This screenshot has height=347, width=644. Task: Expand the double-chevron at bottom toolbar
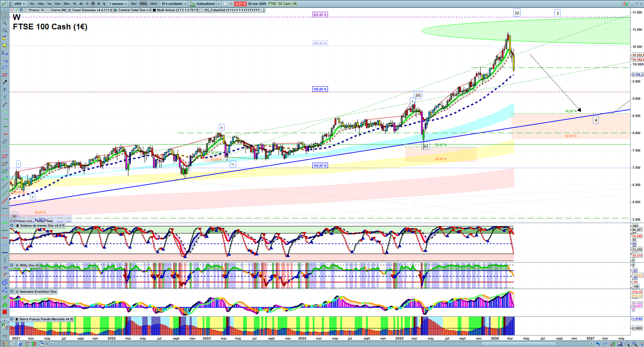[x=47, y=344]
